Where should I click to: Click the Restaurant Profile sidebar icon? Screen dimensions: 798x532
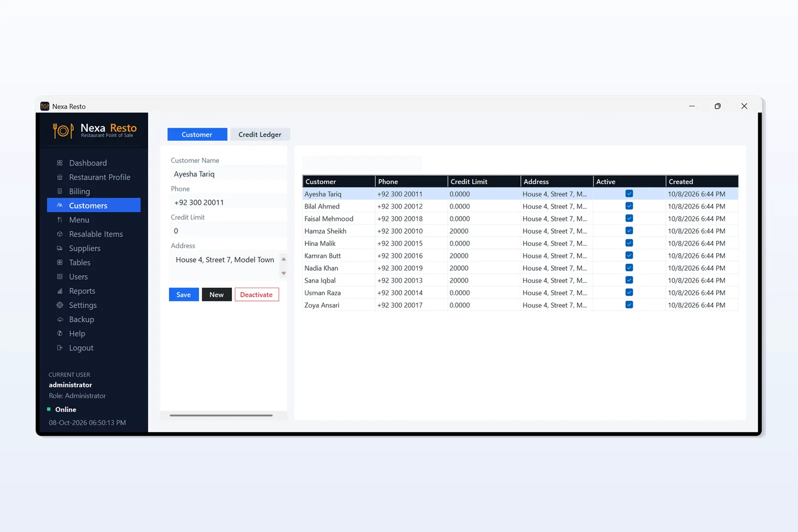coord(60,177)
